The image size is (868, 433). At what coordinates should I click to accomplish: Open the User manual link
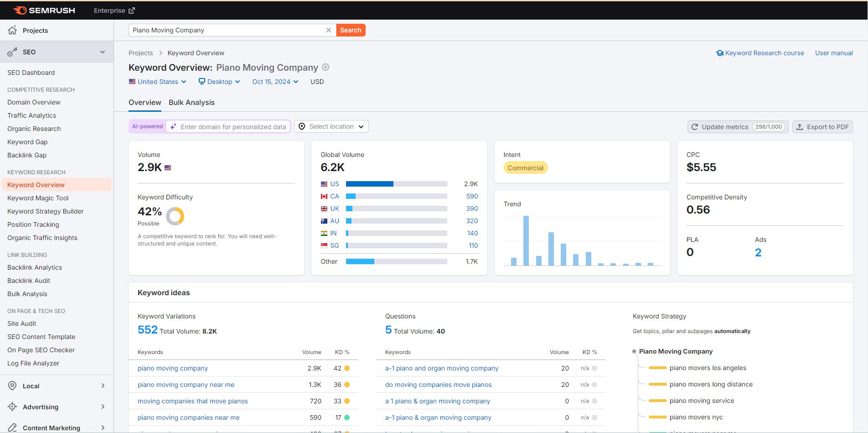[834, 53]
